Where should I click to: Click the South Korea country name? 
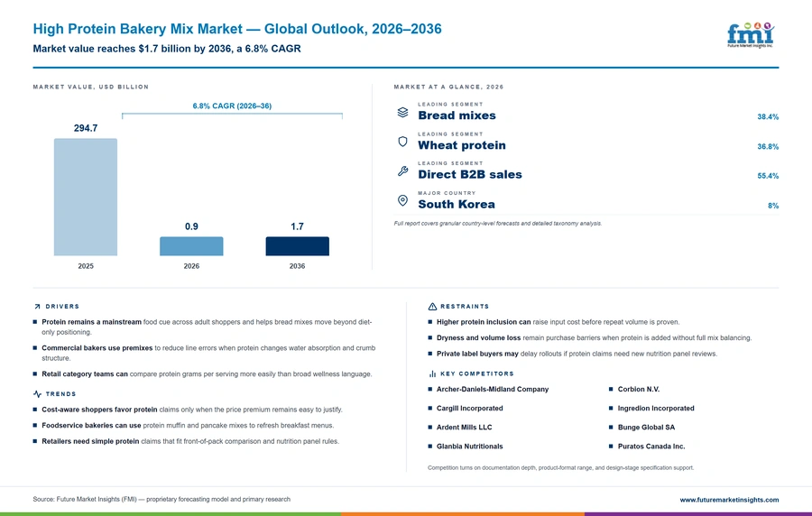457,205
